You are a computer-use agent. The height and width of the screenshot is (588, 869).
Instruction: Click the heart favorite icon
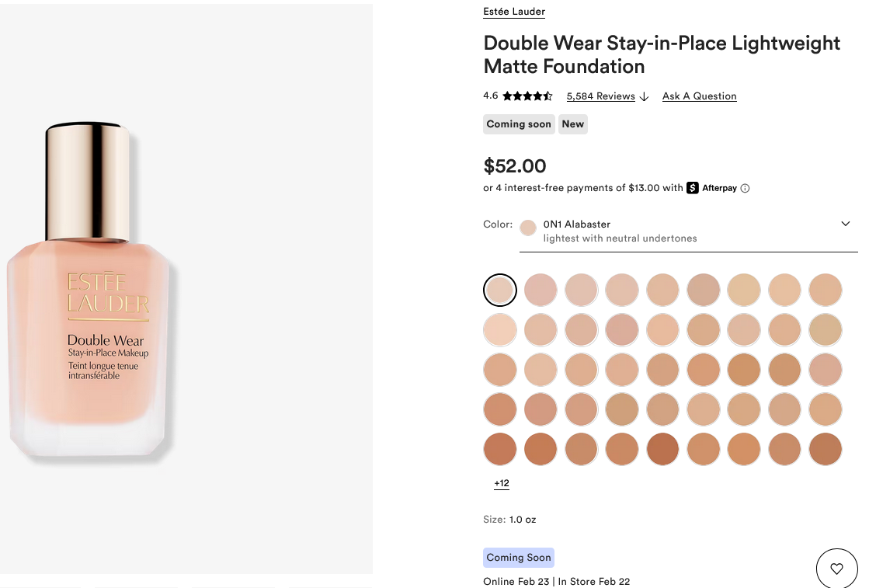tap(836, 569)
